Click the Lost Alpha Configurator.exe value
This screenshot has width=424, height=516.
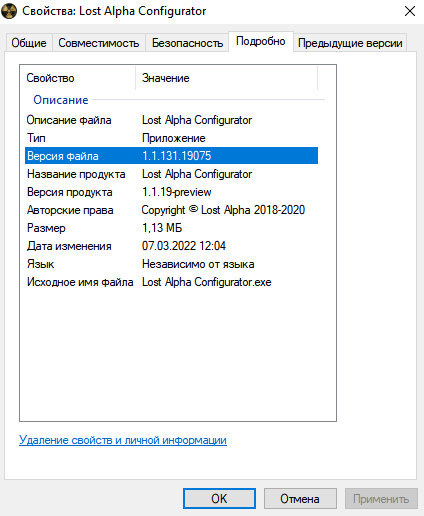click(x=207, y=282)
